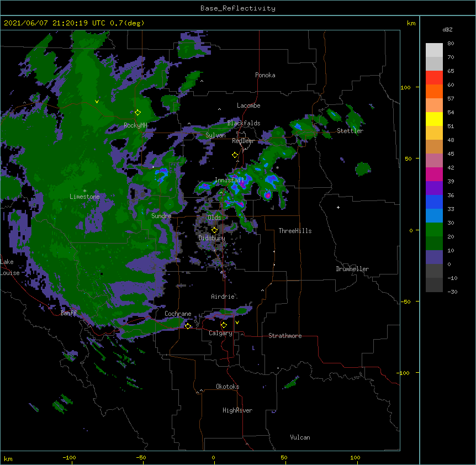
Task: Click the RockyMH label
Action: (135, 125)
